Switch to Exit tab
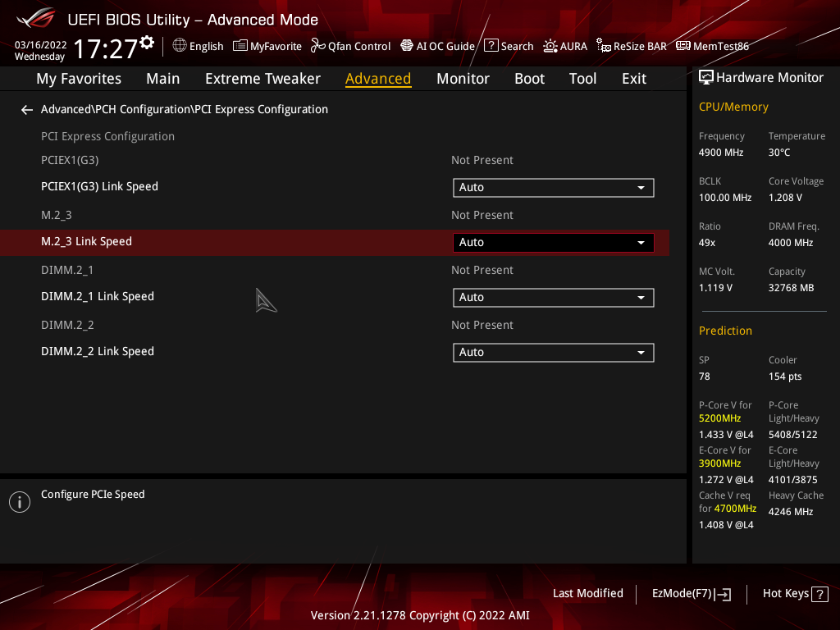The height and width of the screenshot is (630, 840). [634, 79]
